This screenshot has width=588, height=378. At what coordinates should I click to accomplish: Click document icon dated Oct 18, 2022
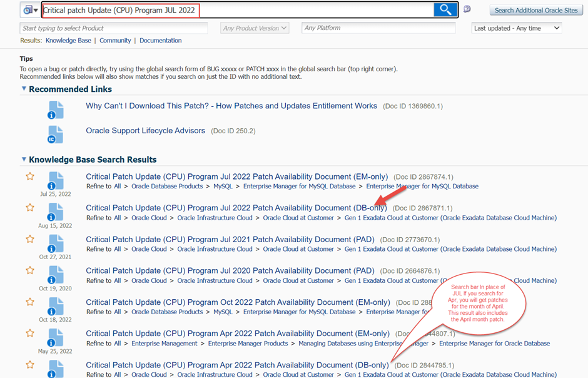pos(56,307)
